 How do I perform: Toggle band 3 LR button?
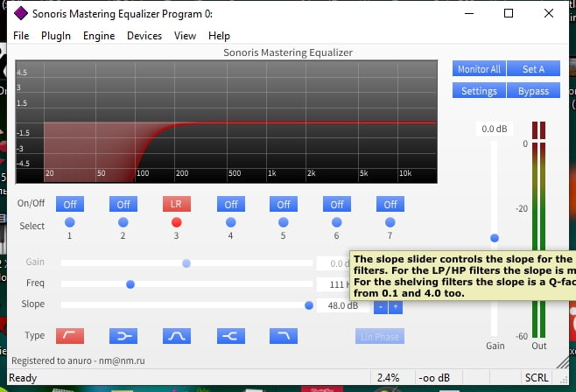point(177,204)
